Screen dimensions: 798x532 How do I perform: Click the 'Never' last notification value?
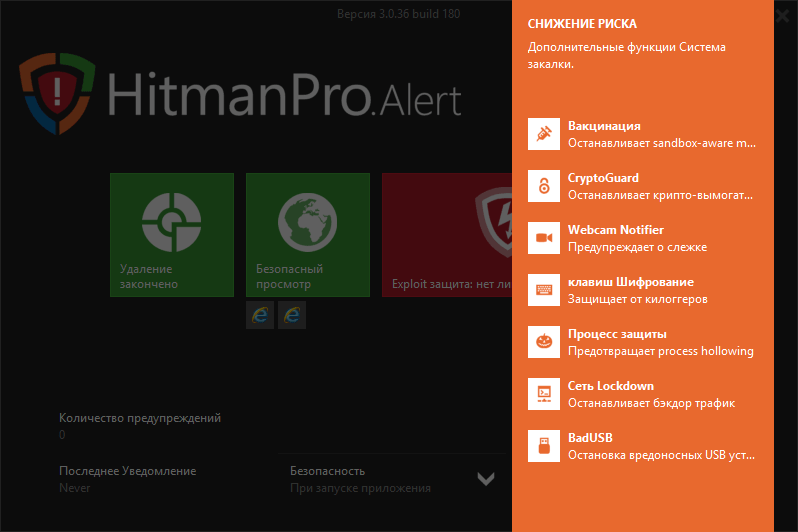74,488
